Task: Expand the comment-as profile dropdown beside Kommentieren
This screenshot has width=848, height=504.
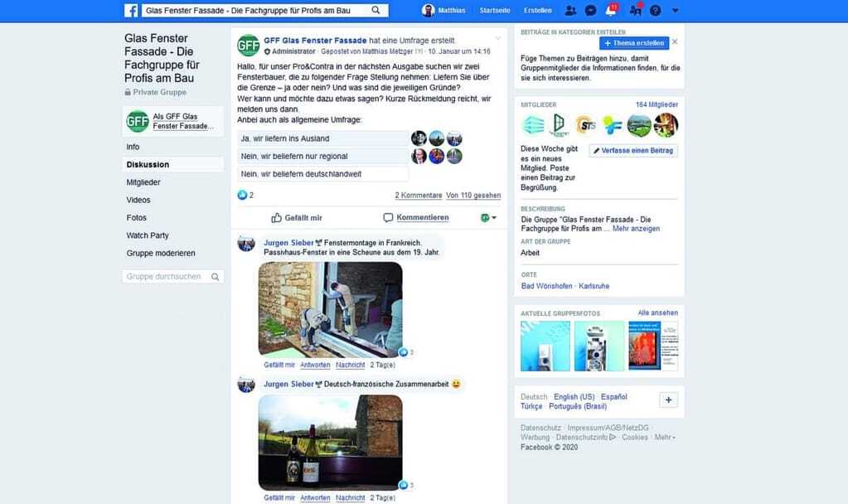Action: 488,218
